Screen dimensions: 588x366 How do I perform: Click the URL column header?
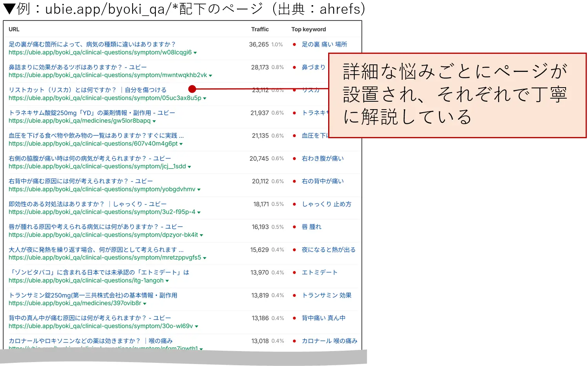tap(14, 29)
